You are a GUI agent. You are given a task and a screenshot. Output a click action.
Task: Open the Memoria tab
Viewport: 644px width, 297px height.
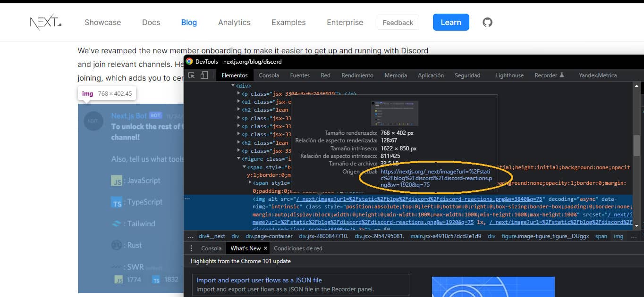tap(396, 75)
